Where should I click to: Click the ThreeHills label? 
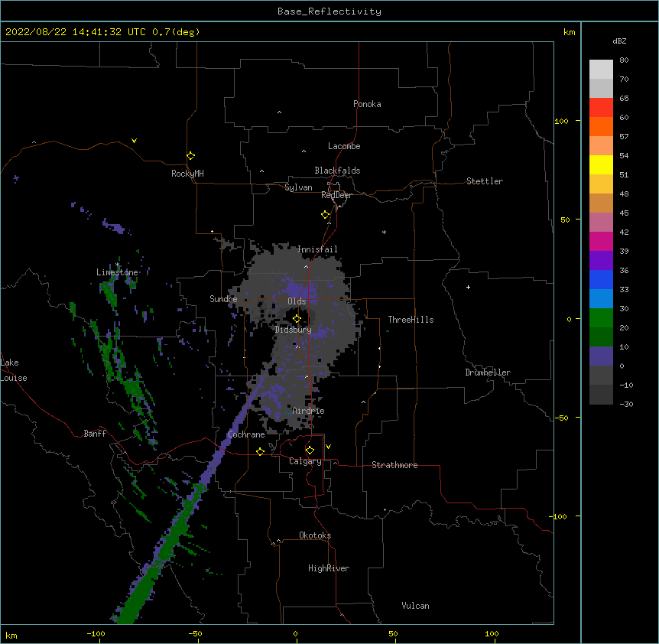(411, 320)
